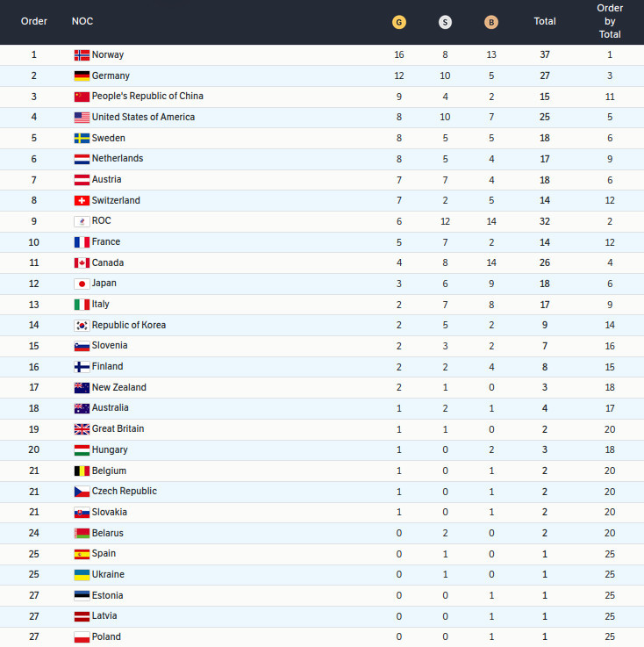The image size is (644, 647).
Task: Click the Canada flag icon
Action: [82, 263]
